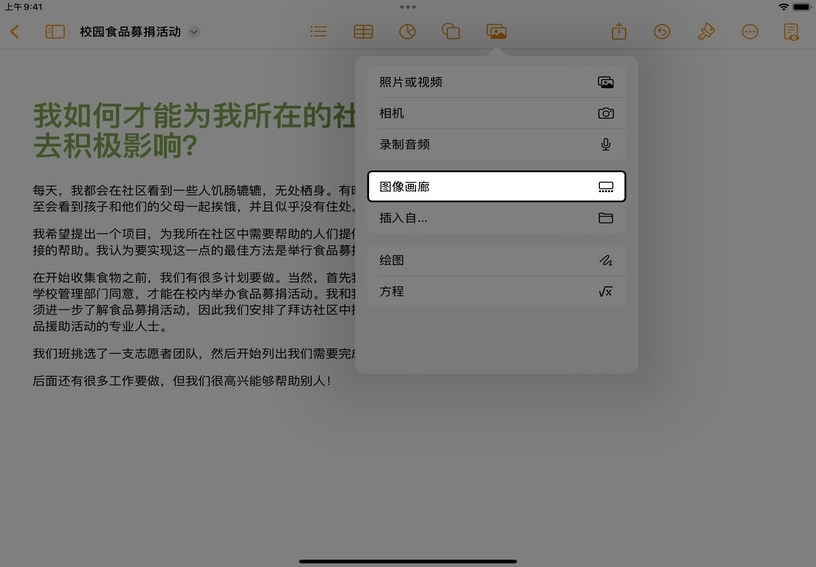816x567 pixels.
Task: Open the document view options icon
Action: [x=792, y=32]
